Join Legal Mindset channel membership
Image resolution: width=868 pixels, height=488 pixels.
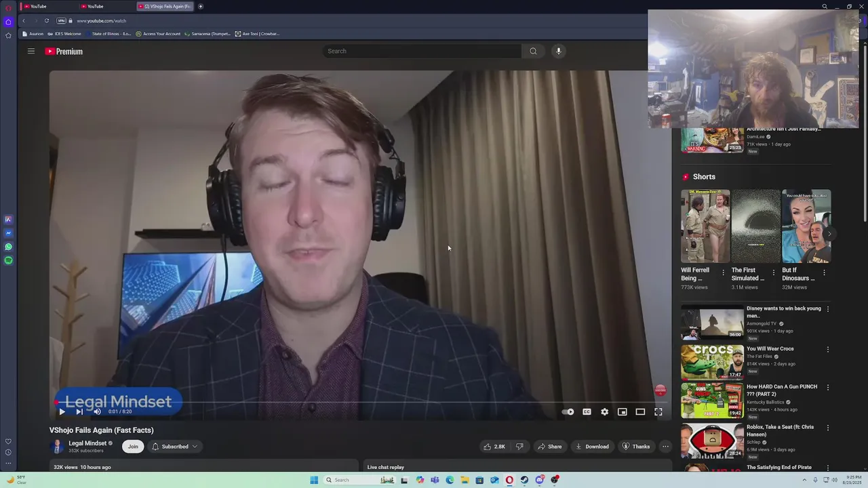coord(133,447)
